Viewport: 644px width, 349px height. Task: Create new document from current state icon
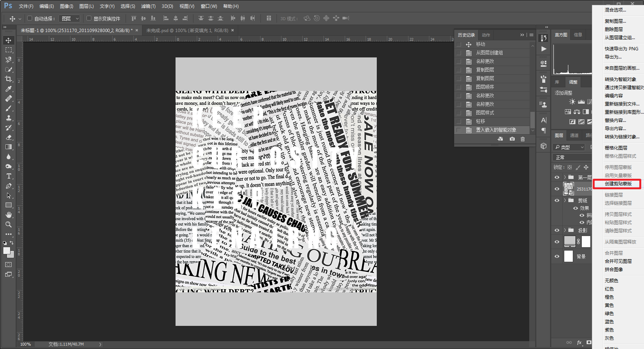click(x=500, y=139)
